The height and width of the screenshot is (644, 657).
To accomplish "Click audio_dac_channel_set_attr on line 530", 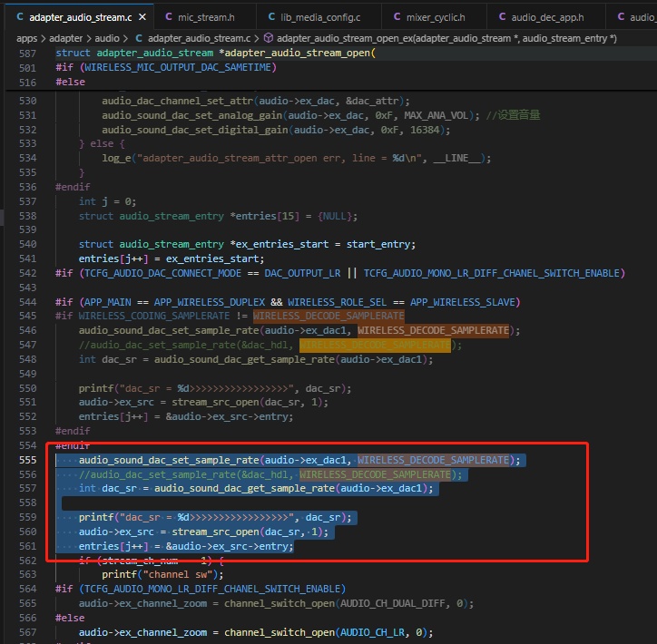I will click(177, 101).
